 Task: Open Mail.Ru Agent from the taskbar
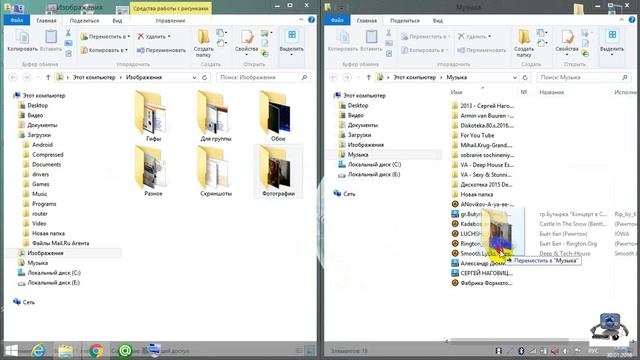(x=125, y=350)
